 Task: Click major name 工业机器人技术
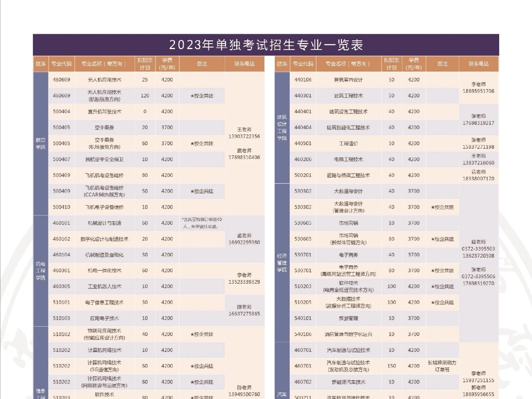click(x=104, y=287)
